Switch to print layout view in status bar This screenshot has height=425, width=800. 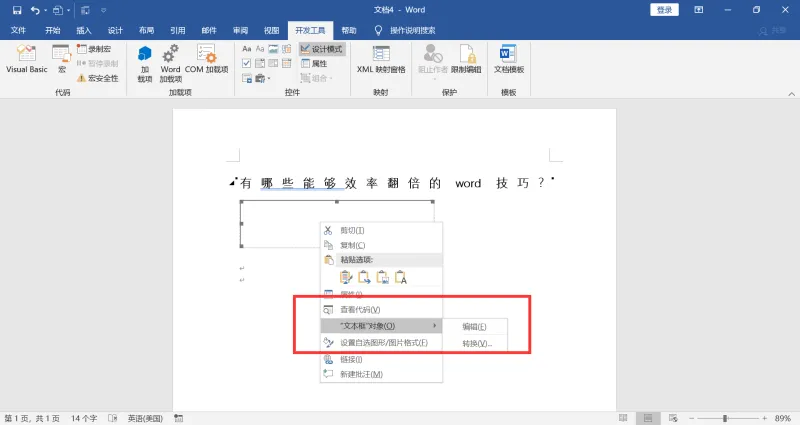coord(648,418)
